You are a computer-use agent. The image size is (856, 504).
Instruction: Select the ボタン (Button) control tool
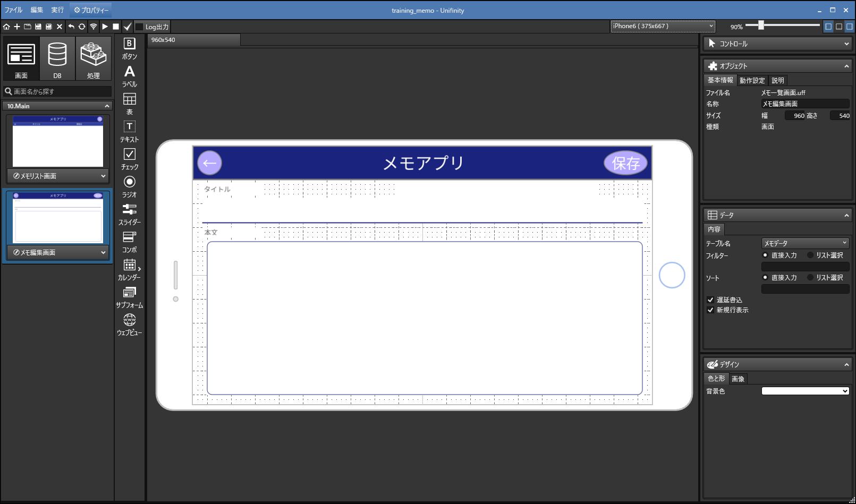tap(129, 44)
